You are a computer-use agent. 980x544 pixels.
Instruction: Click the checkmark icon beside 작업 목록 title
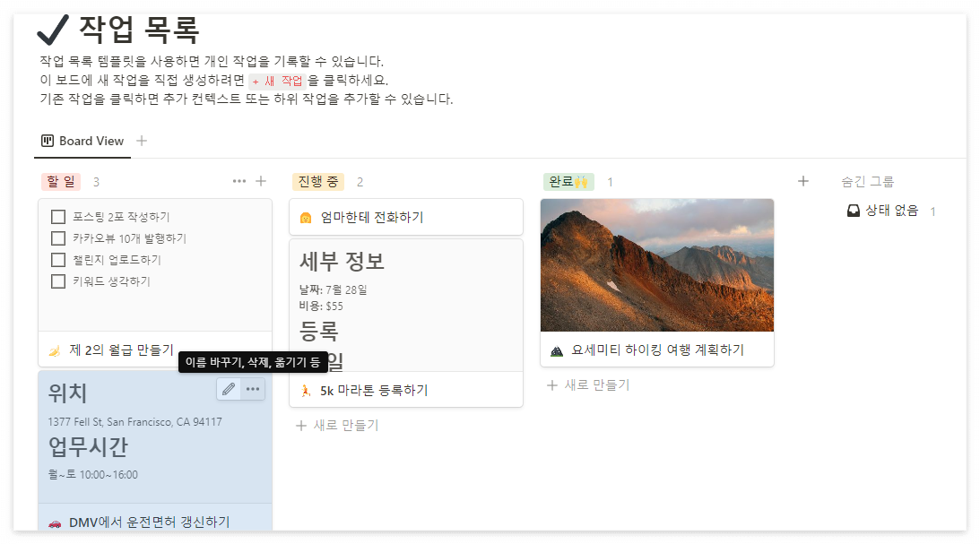coord(51,29)
